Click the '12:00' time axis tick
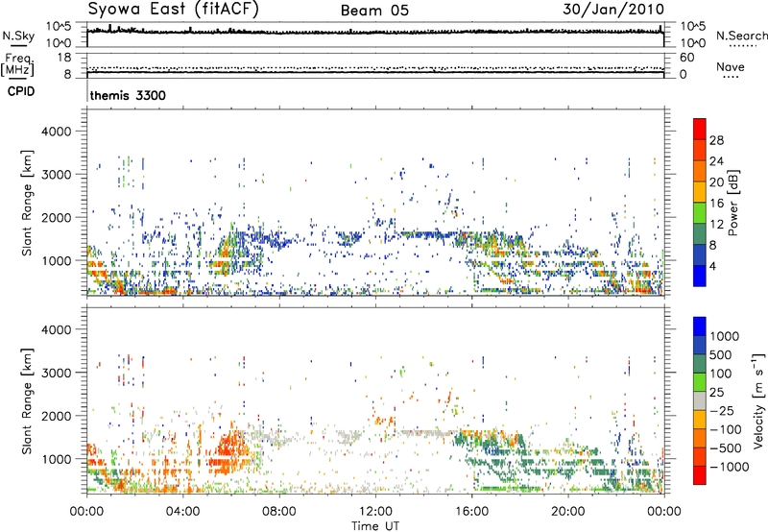This screenshot has width=768, height=532. [x=375, y=512]
